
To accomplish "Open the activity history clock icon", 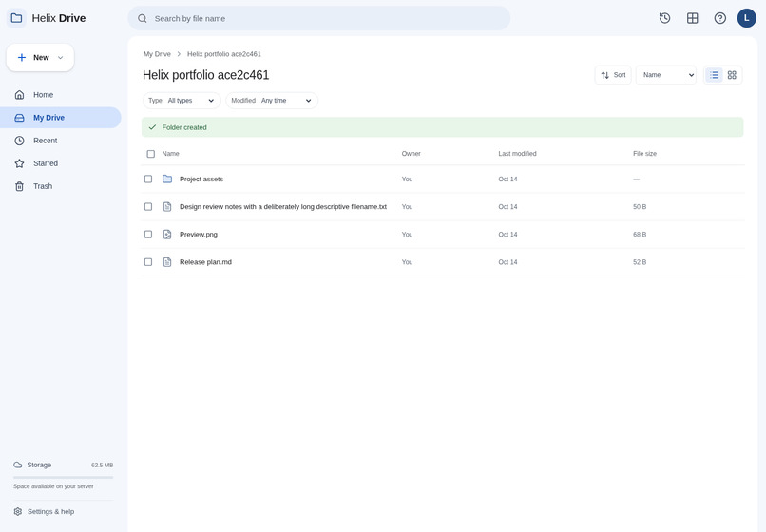I will pyautogui.click(x=664, y=18).
